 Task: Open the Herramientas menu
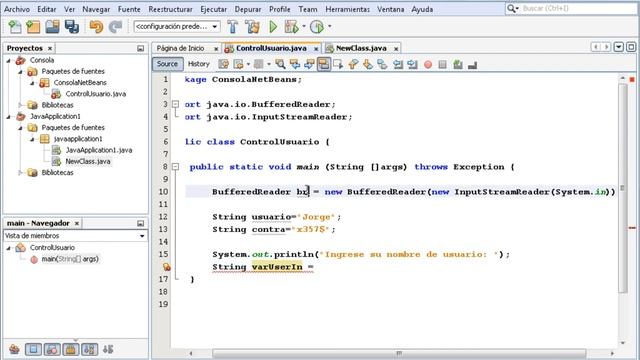(x=348, y=9)
